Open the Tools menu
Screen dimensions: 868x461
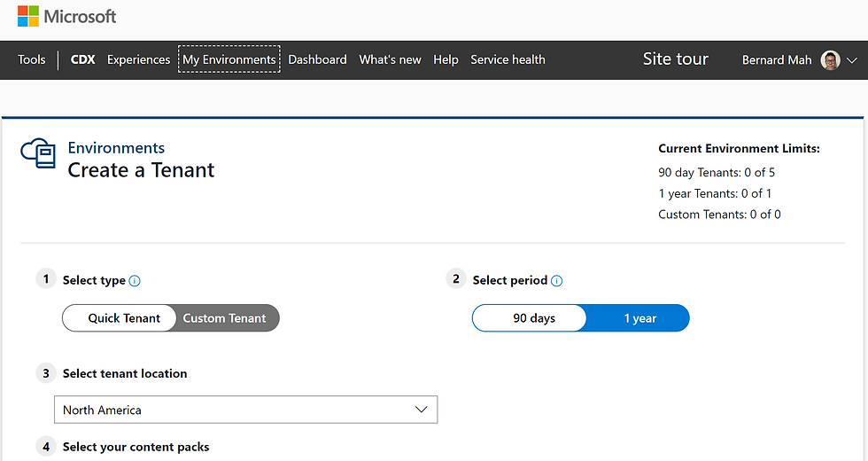coord(32,60)
